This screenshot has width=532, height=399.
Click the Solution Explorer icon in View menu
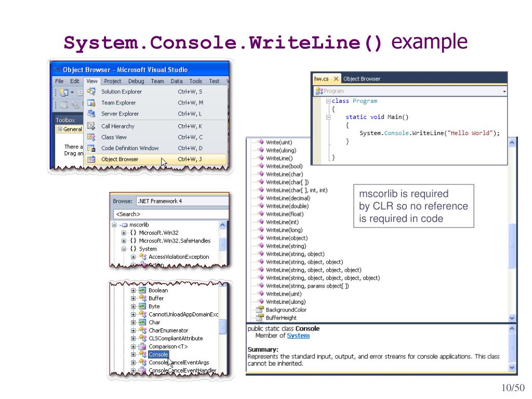tap(91, 91)
